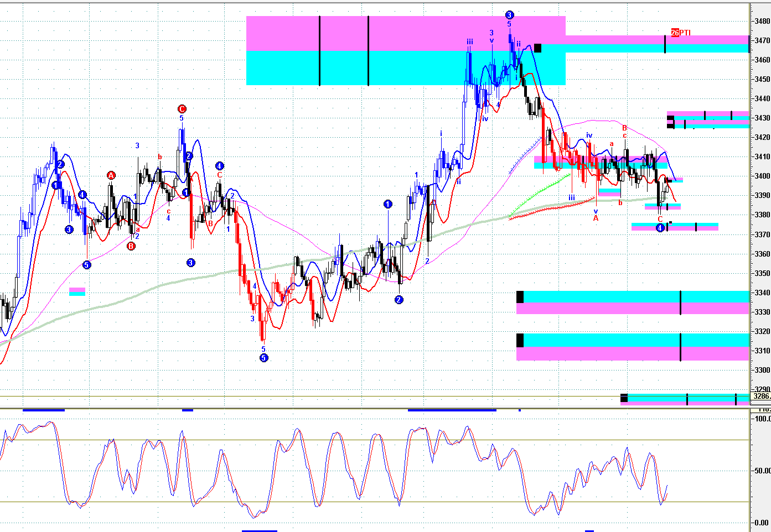Click the 3460 price level label
771x532 pixels.
(762, 60)
